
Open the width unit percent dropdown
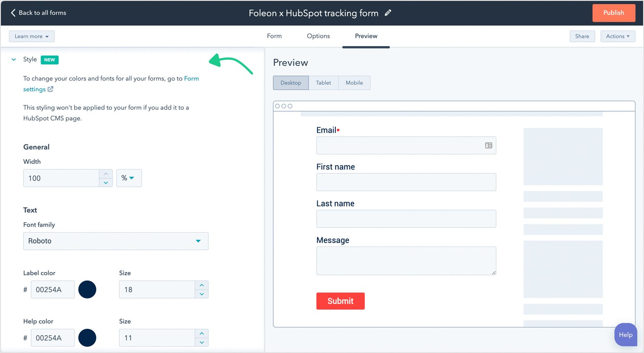[x=129, y=178]
